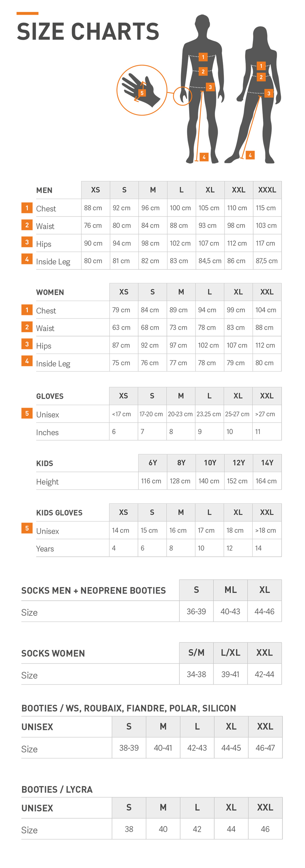Click the orange 5 badge beside Gloves Unisex row
This screenshot has width=305, height=868.
pos(27,413)
